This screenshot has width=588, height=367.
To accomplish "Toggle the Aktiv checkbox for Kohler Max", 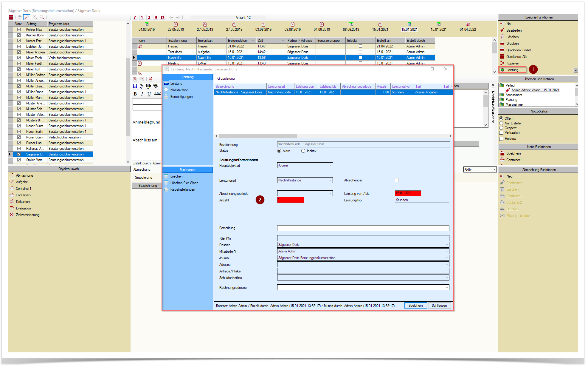I will click(x=19, y=30).
